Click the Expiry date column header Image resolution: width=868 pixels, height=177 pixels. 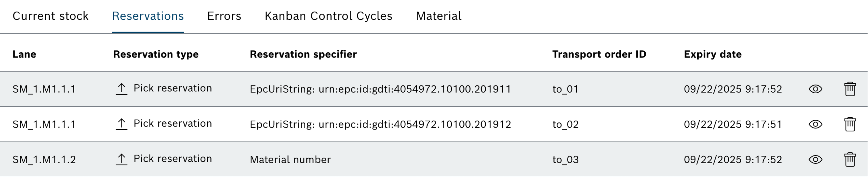713,54
